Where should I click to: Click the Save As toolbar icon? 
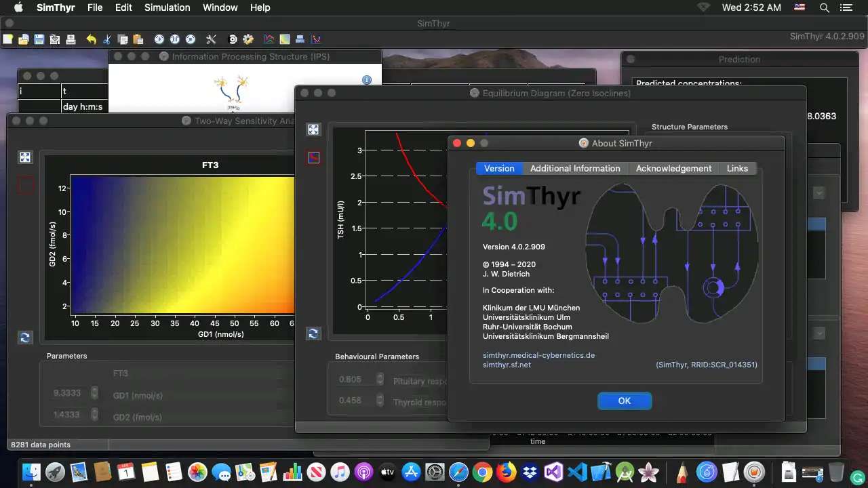coord(55,39)
